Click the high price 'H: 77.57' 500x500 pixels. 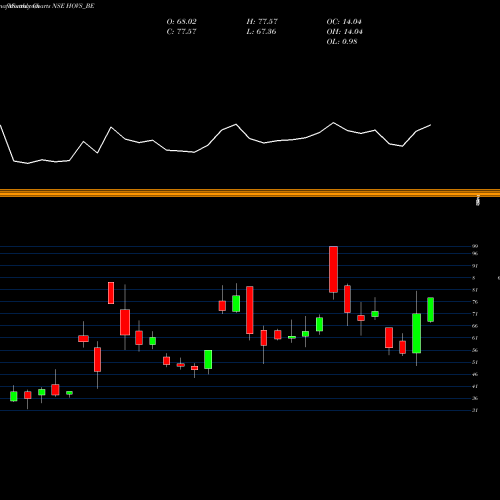pyautogui.click(x=262, y=22)
